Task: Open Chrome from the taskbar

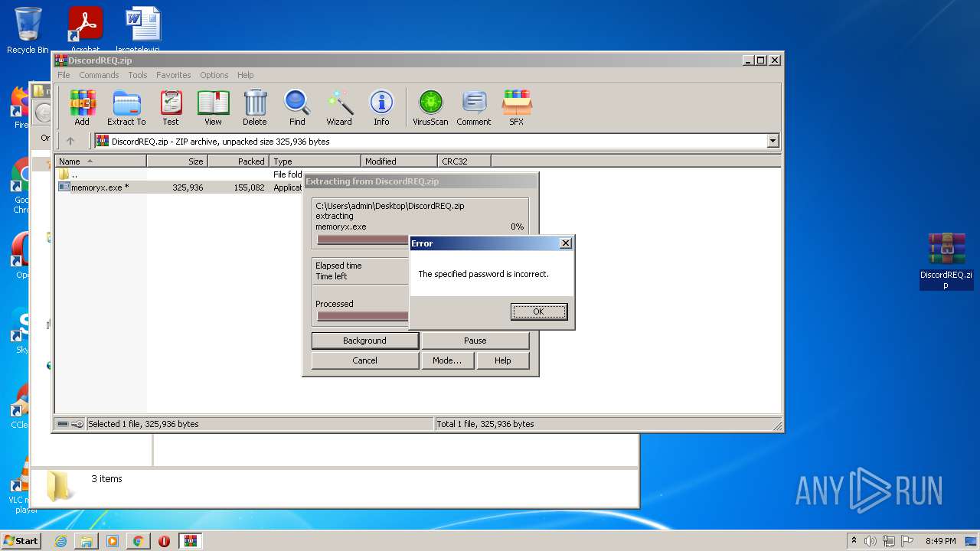Action: click(138, 541)
